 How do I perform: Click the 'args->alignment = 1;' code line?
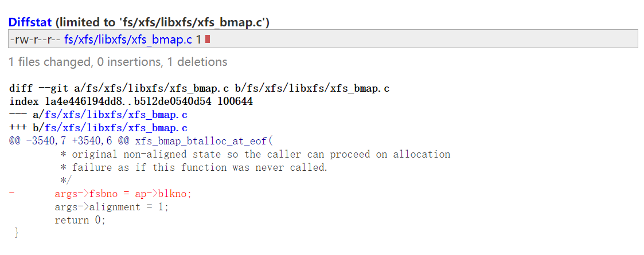coord(112,207)
